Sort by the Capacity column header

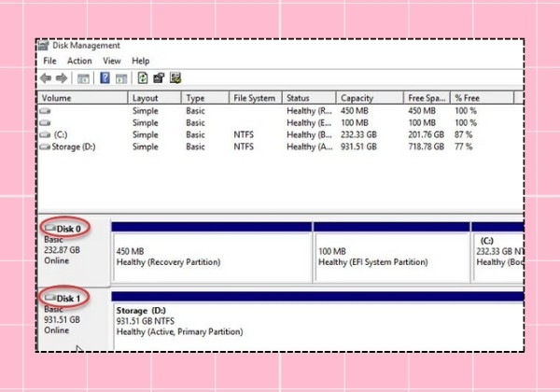[370, 98]
